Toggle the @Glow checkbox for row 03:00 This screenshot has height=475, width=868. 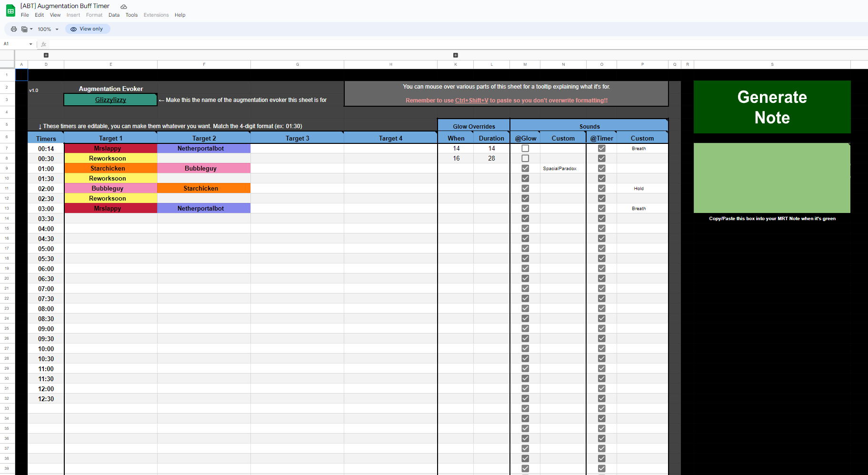[x=525, y=208]
